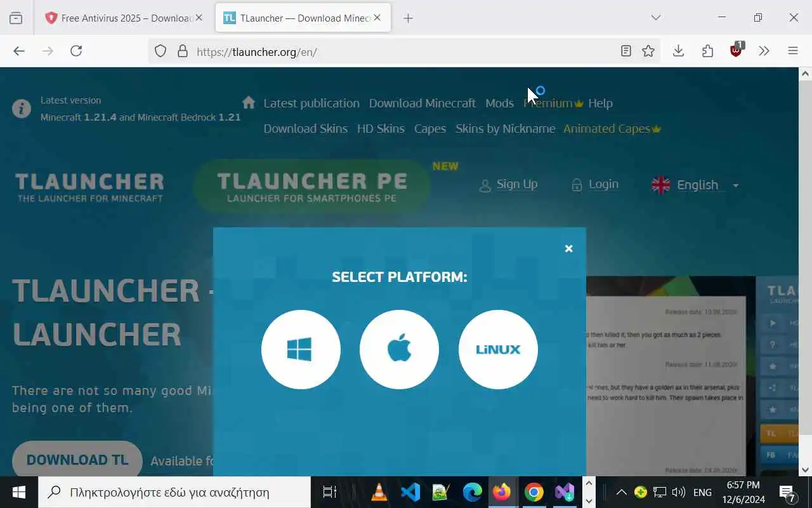Launch VLC from the taskbar
The height and width of the screenshot is (508, 812).
tap(379, 492)
